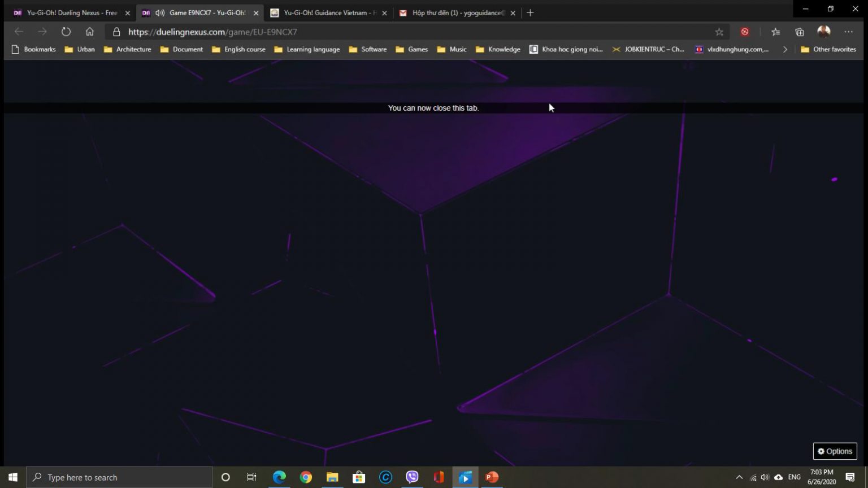
Task: Click the red adblock extension icon
Action: (x=745, y=32)
